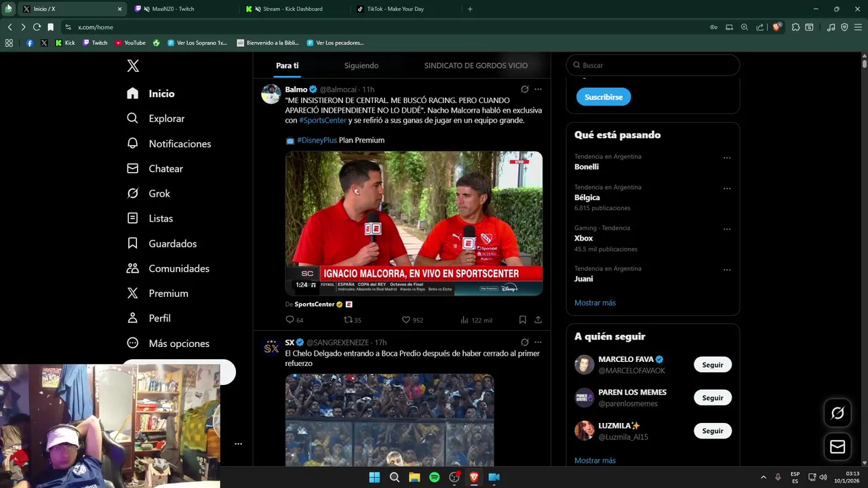The image size is (868, 488).
Task: Switch to Stream - Kick Dashboard tab
Action: pos(294,9)
